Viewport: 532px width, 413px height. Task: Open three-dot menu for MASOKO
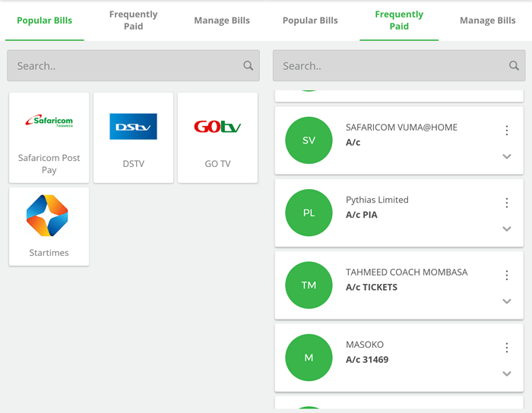[507, 348]
